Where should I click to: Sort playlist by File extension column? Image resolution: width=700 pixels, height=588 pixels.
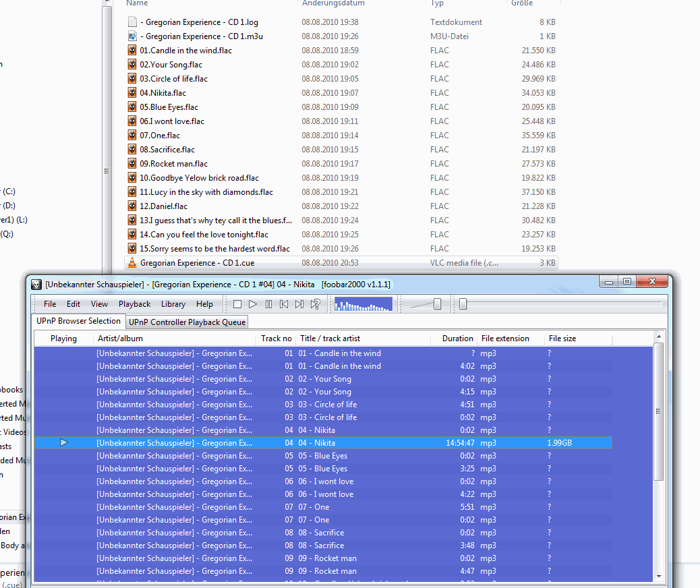coord(511,339)
